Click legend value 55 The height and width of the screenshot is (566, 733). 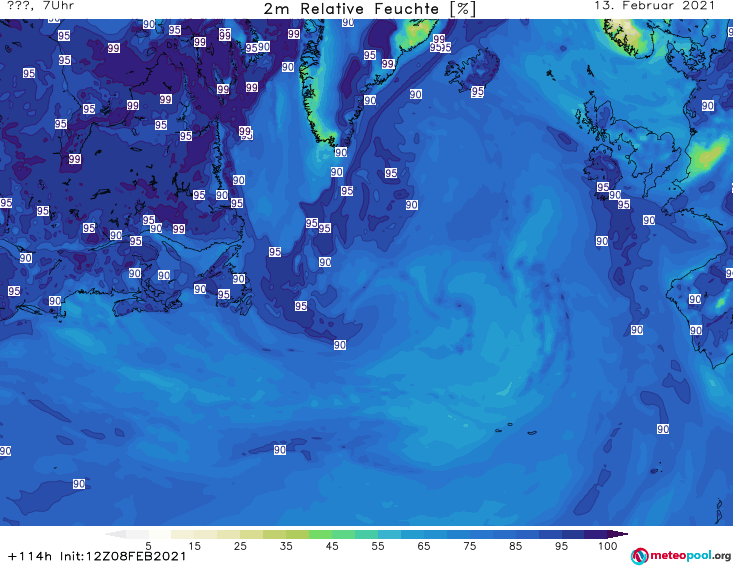[x=378, y=546]
